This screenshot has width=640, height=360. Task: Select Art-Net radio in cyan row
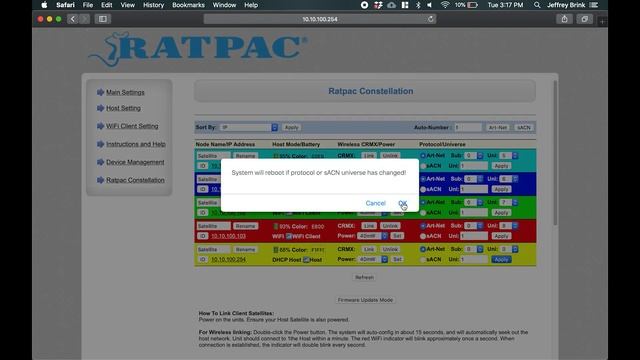point(423,156)
